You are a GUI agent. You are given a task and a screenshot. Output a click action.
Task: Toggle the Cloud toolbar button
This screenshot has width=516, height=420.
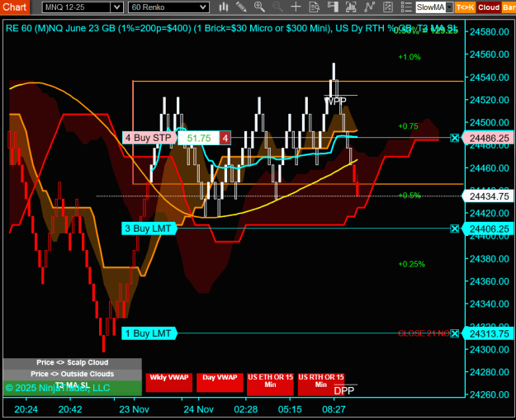pyautogui.click(x=489, y=7)
